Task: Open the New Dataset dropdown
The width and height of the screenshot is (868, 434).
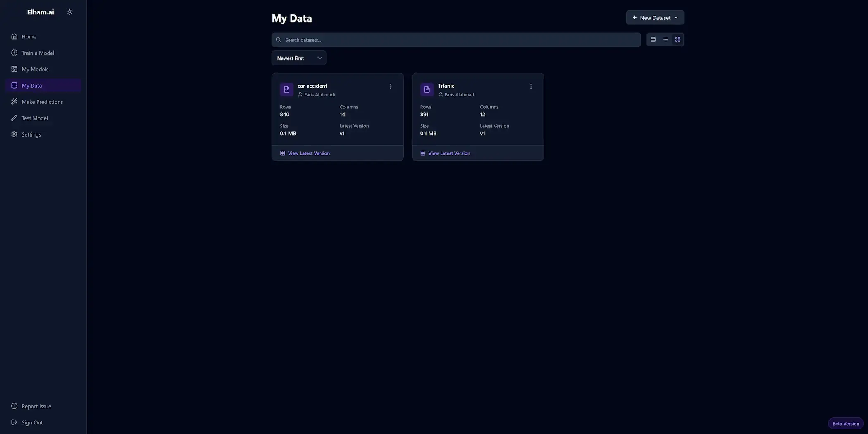Action: click(x=655, y=18)
